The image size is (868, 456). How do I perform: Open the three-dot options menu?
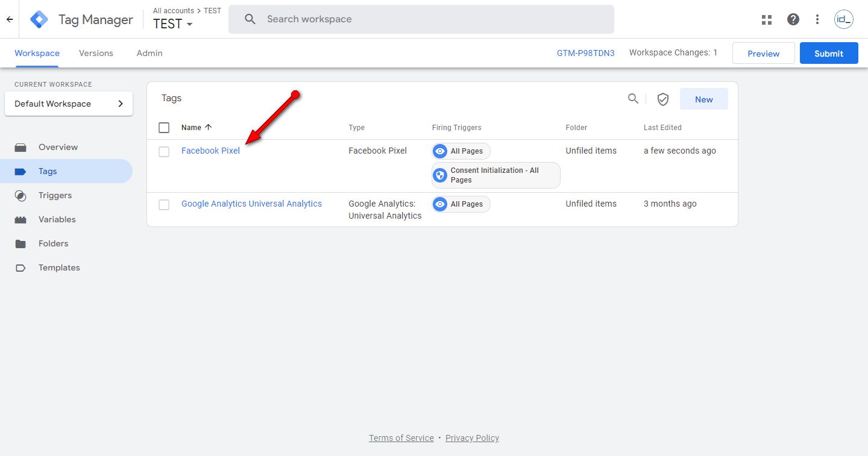817,19
